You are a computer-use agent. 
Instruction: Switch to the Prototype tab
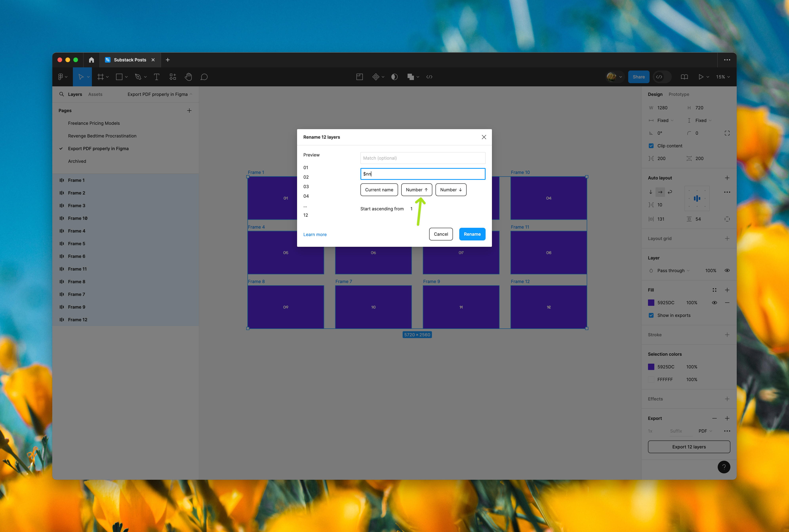pyautogui.click(x=679, y=94)
